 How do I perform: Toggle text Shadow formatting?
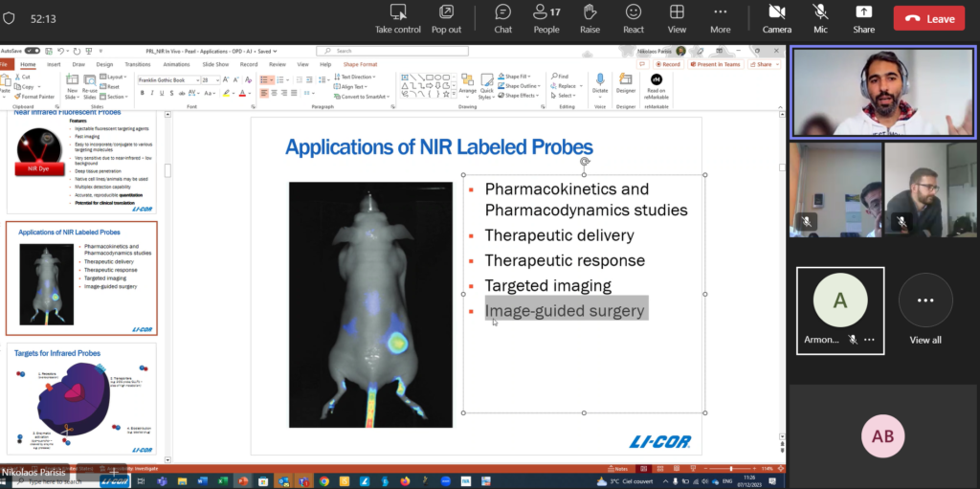pos(172,93)
